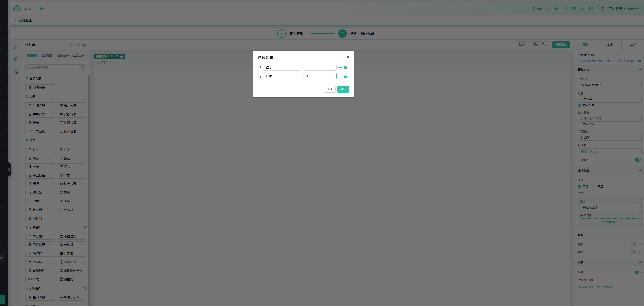The height and width of the screenshot is (306, 644).
Task: Pin the 组件库 panel
Action: (78, 45)
